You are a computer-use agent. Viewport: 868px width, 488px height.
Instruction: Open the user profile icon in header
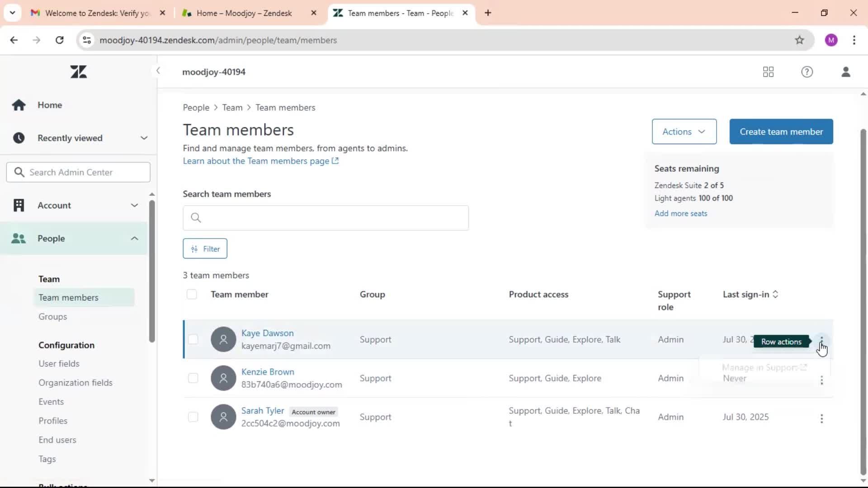(x=846, y=72)
